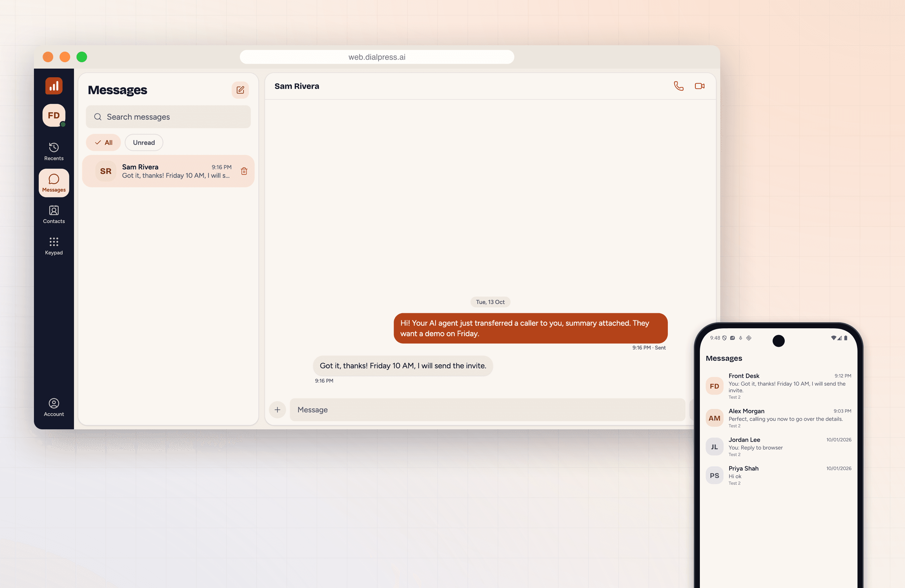This screenshot has width=905, height=588.
Task: Click the web.dialpress.ai address bar
Action: pos(377,57)
